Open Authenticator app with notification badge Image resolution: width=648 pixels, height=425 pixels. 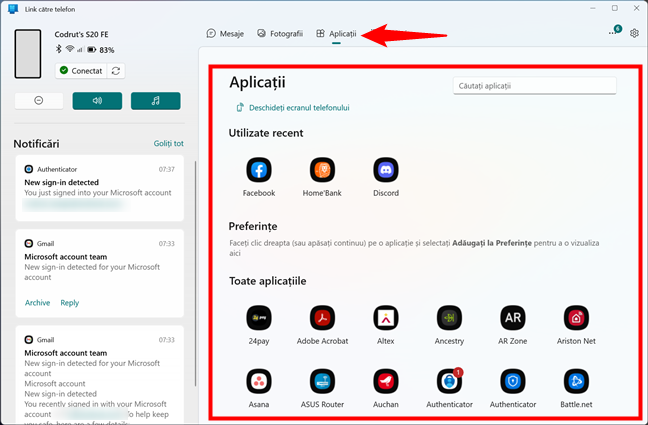449,381
